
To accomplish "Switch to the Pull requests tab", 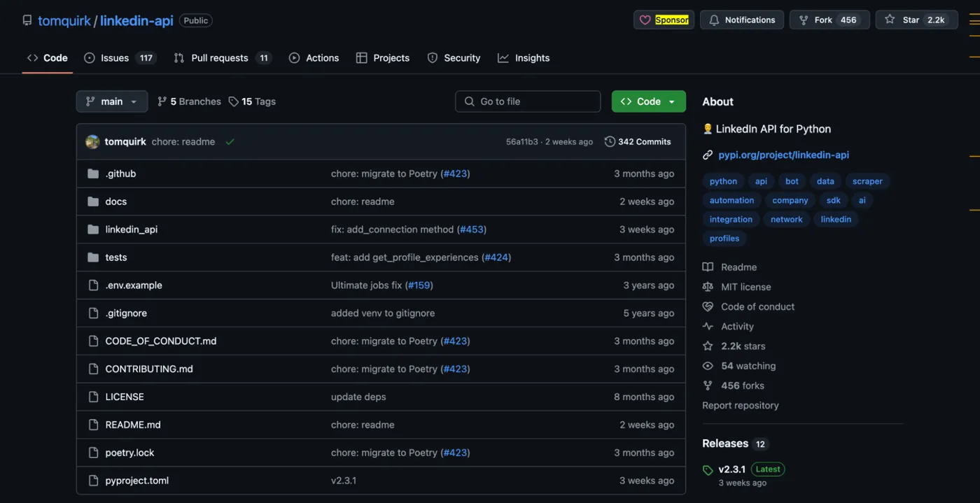I will click(x=222, y=58).
